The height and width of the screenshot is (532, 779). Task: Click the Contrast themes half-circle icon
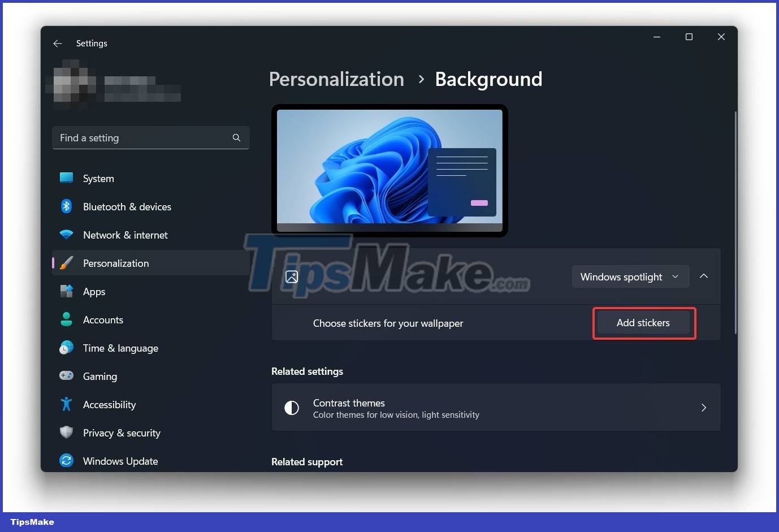tap(292, 408)
